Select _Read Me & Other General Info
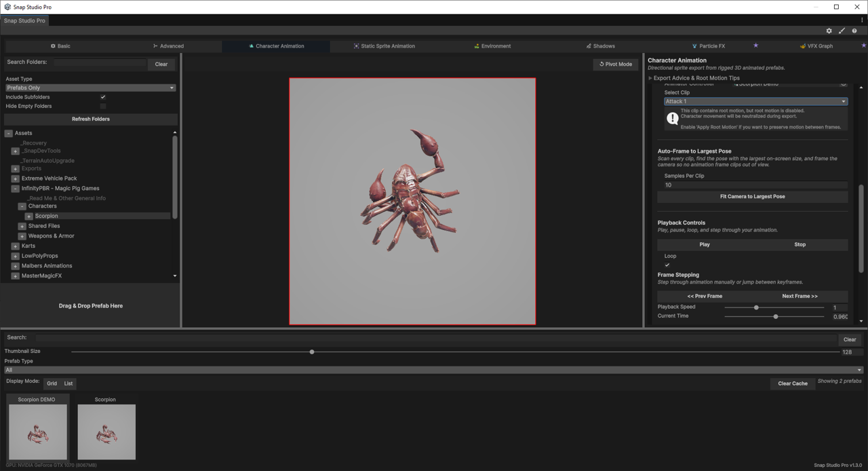 pos(67,198)
